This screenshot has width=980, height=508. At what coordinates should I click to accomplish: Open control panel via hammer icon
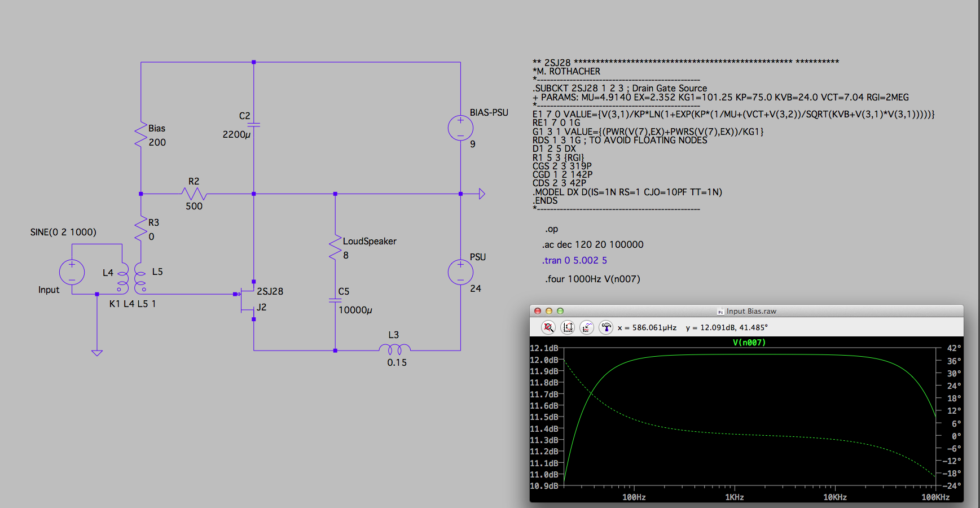(x=606, y=327)
